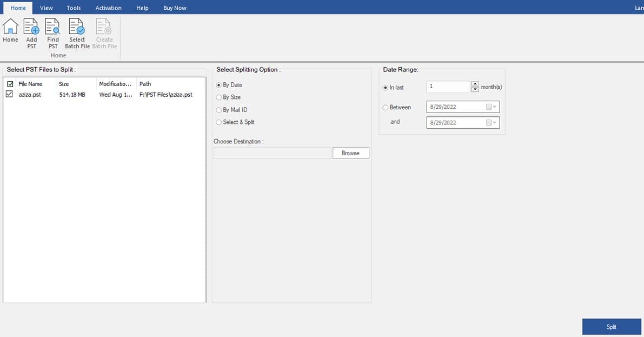This screenshot has height=337, width=644.
Task: Toggle the select-all checkbox in File Name header
Action: coord(10,84)
